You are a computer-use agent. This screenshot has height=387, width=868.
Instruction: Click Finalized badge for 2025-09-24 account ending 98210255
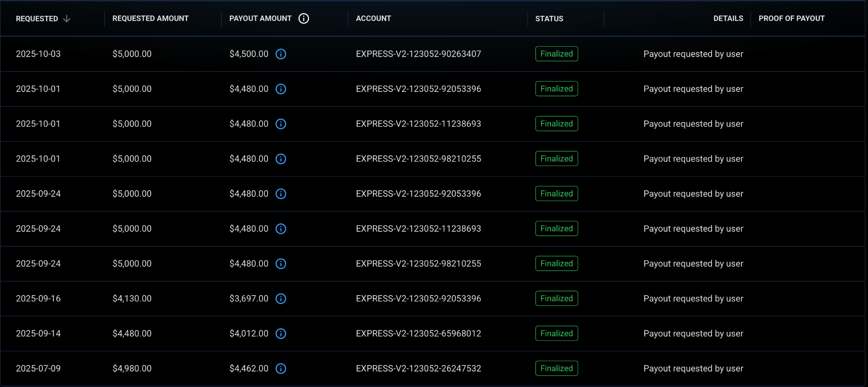[x=557, y=263]
